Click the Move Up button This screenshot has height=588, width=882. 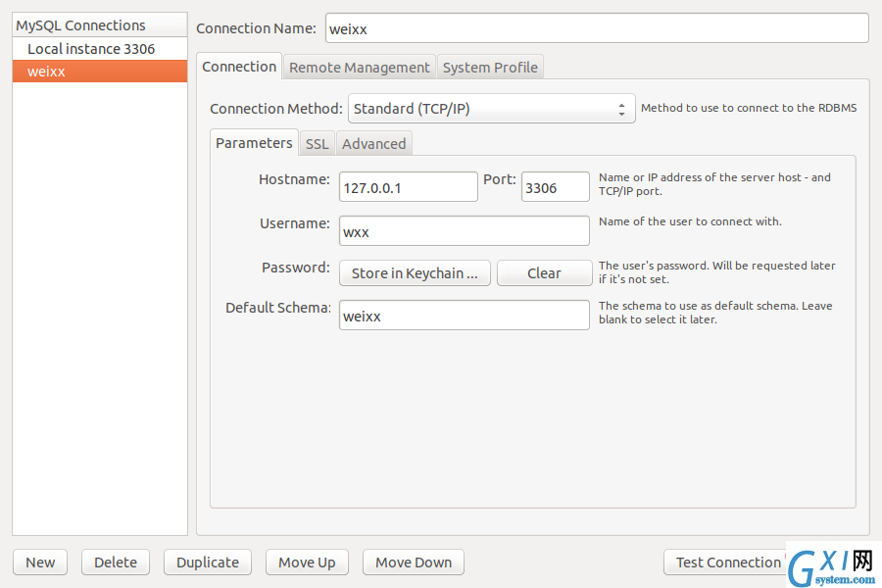[307, 563]
